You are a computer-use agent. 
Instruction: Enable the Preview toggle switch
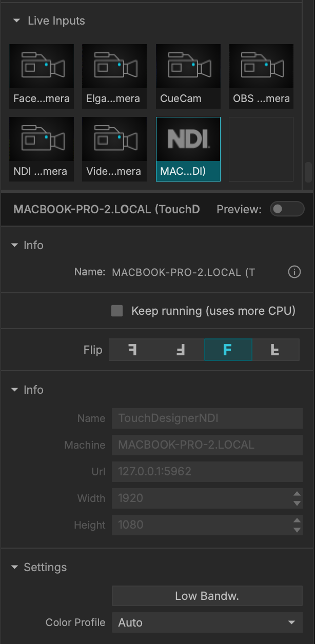tap(287, 209)
